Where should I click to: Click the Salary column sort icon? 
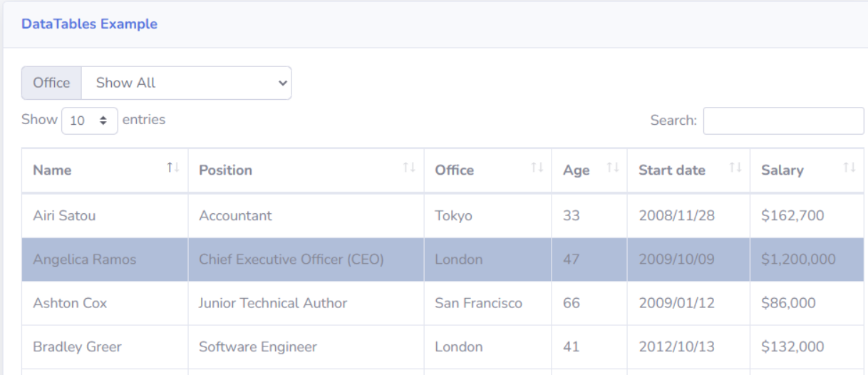(x=849, y=168)
